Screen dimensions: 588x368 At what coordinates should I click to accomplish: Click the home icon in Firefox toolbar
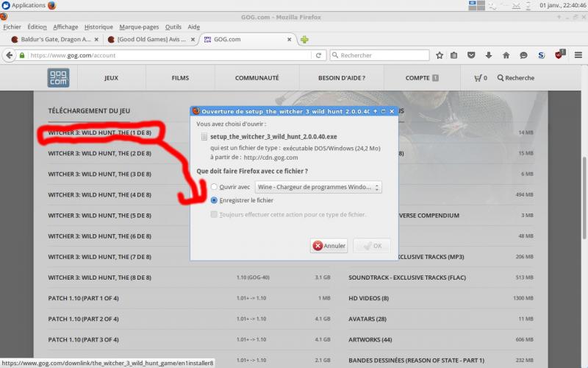(506, 55)
